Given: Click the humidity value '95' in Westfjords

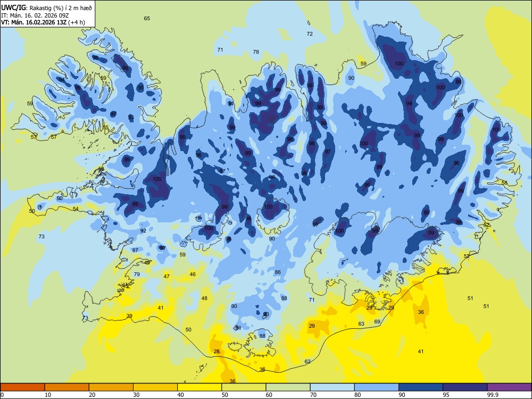Looking at the screenshot, I should (141, 88).
